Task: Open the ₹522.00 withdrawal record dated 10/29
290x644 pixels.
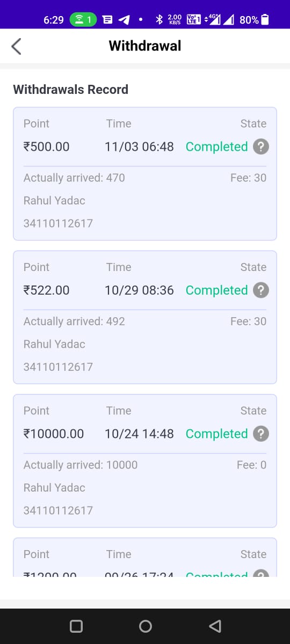Action: [145, 317]
